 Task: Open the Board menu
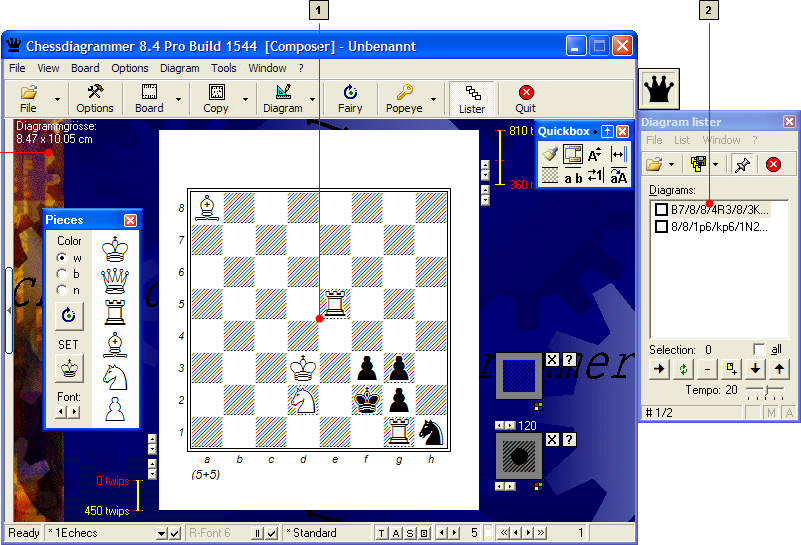pyautogui.click(x=85, y=68)
